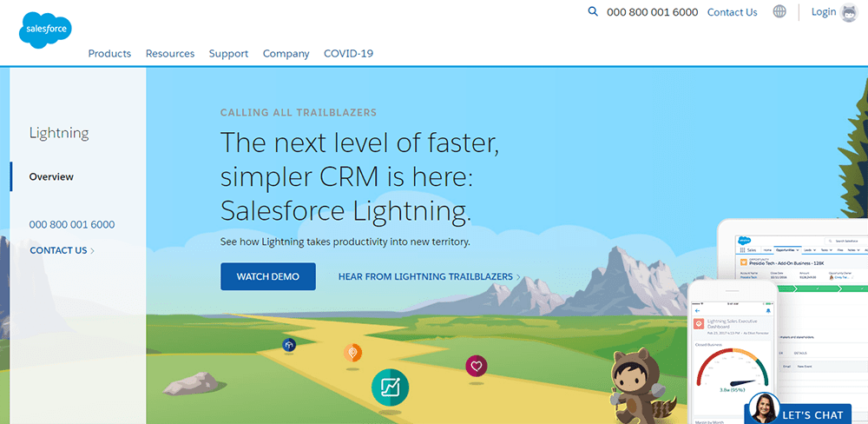Image resolution: width=868 pixels, height=424 pixels.
Task: Click the sidebar phone number
Action: coord(72,224)
